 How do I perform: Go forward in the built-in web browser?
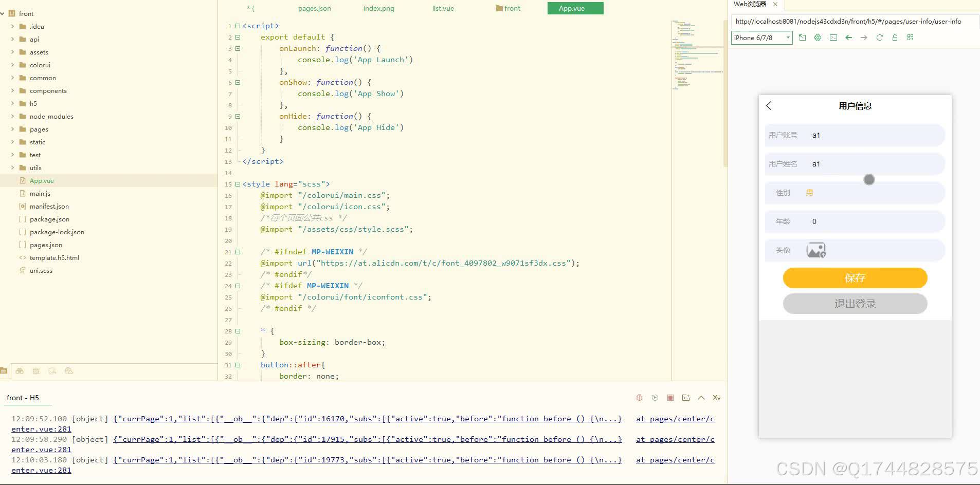tap(864, 38)
